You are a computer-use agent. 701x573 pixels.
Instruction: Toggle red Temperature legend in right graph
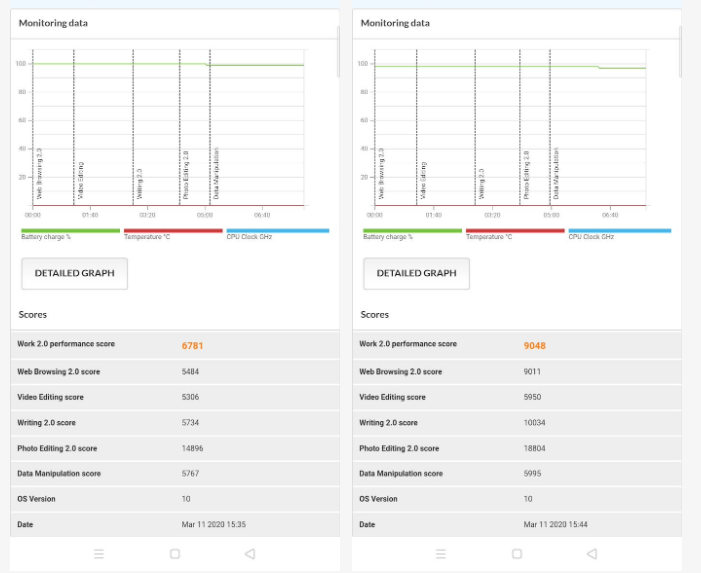click(x=515, y=233)
